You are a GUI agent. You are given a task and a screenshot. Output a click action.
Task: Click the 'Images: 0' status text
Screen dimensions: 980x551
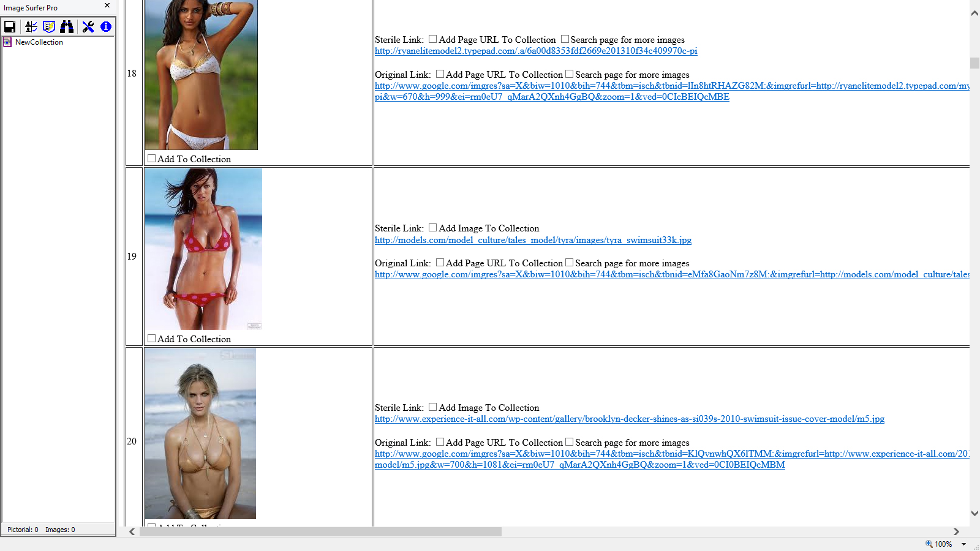[60, 530]
